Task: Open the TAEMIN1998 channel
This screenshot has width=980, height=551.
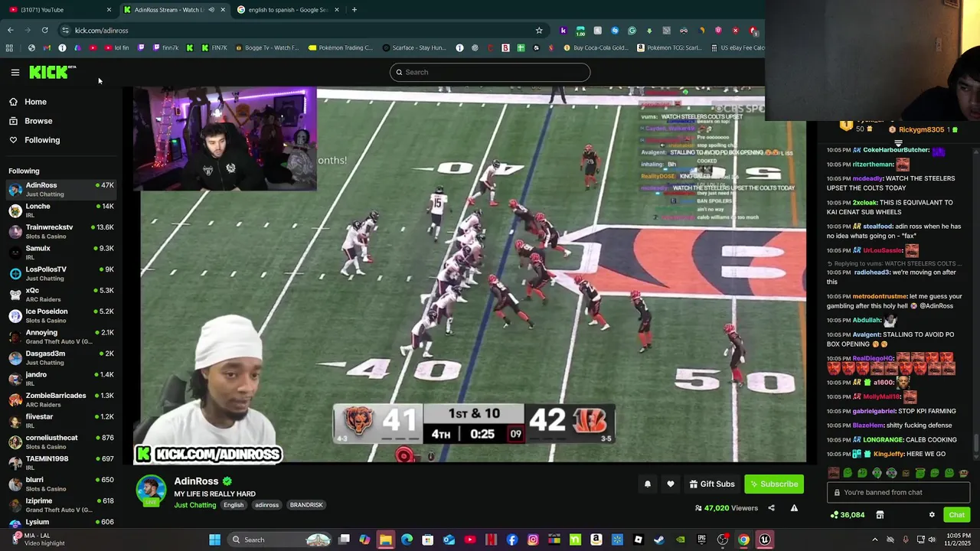Action: coord(60,463)
